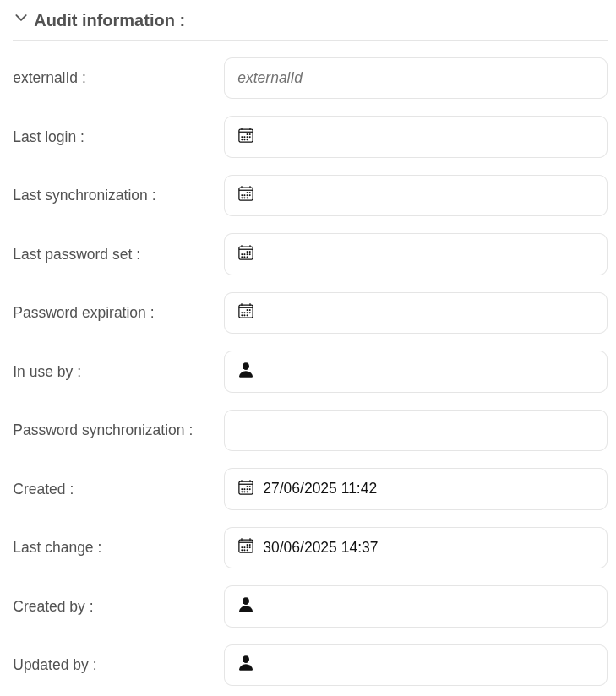Click the Audit information heading
The height and width of the screenshot is (696, 616).
click(109, 20)
